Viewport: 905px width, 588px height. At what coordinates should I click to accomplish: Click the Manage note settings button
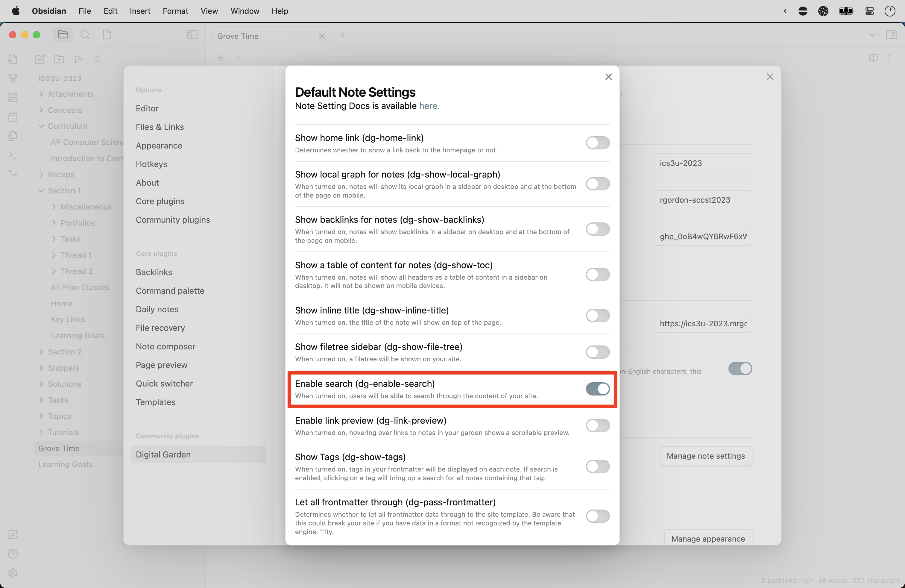click(x=707, y=456)
